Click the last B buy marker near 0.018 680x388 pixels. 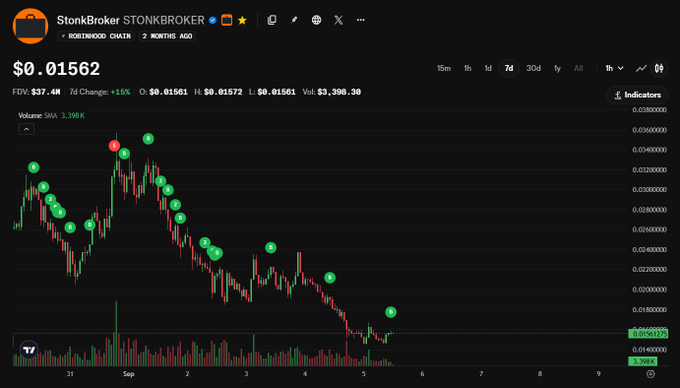(x=391, y=312)
